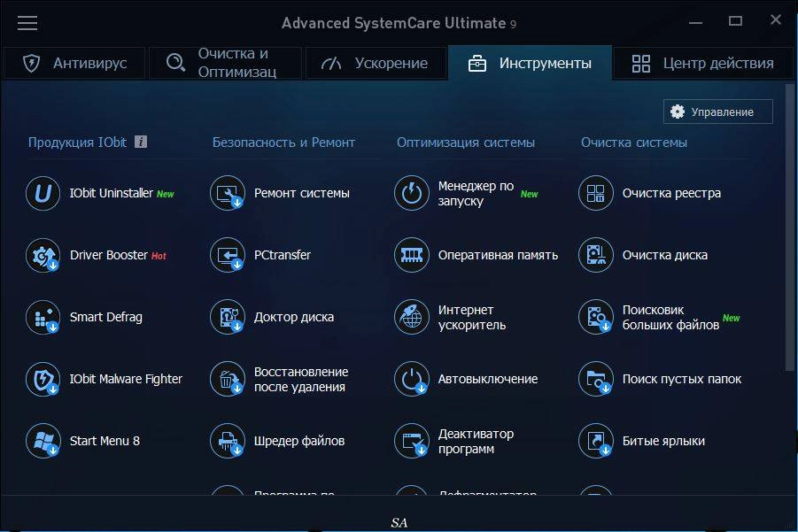Open the hamburger main menu

27,23
